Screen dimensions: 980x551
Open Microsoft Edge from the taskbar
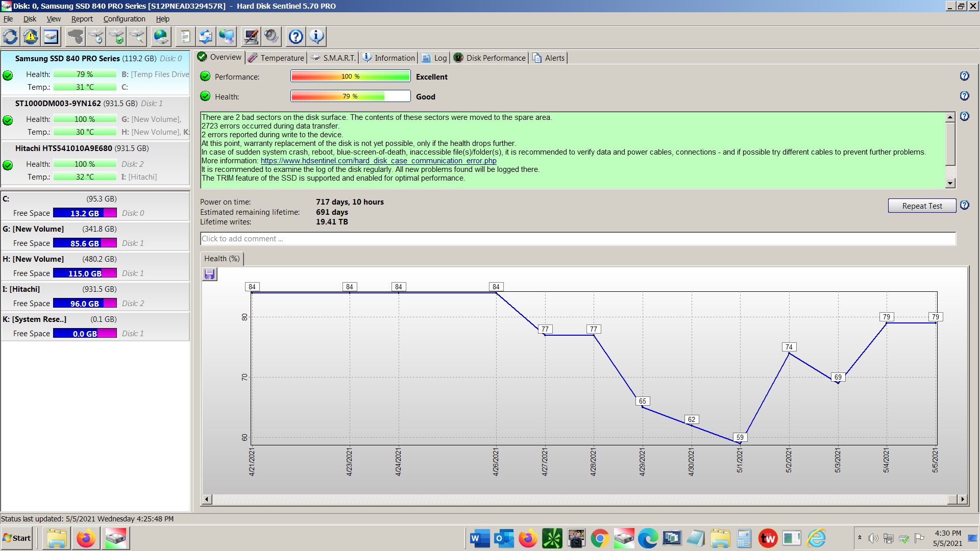pos(648,538)
